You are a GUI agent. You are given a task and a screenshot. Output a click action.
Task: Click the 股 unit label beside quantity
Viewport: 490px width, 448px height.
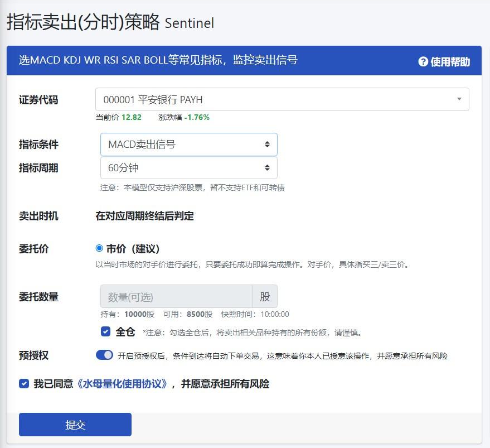click(x=265, y=296)
